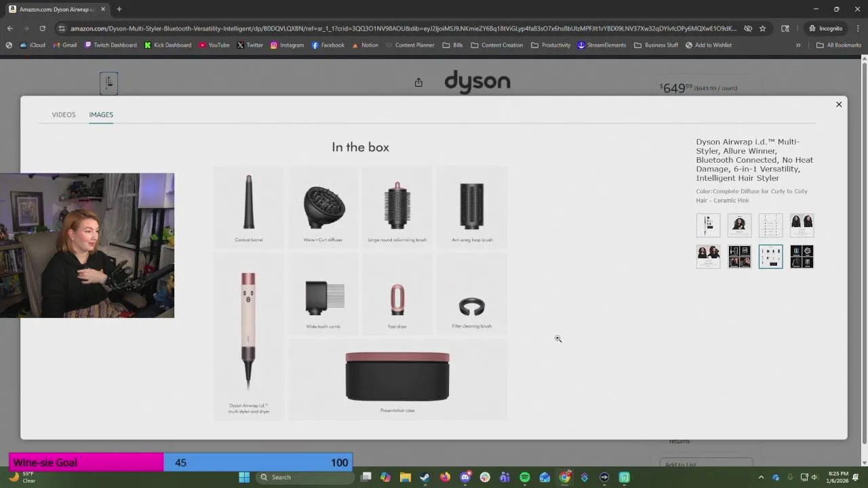Show hidden system tray icons

761,477
